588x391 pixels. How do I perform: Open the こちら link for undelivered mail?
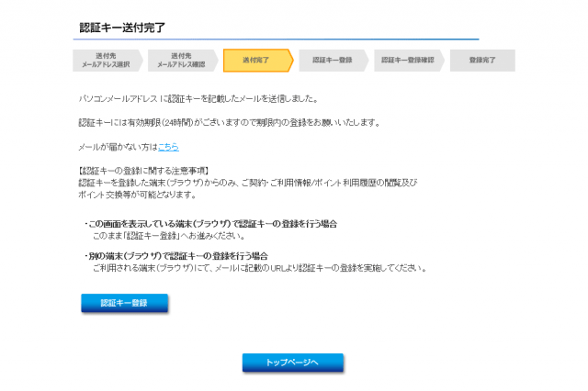click(x=168, y=147)
